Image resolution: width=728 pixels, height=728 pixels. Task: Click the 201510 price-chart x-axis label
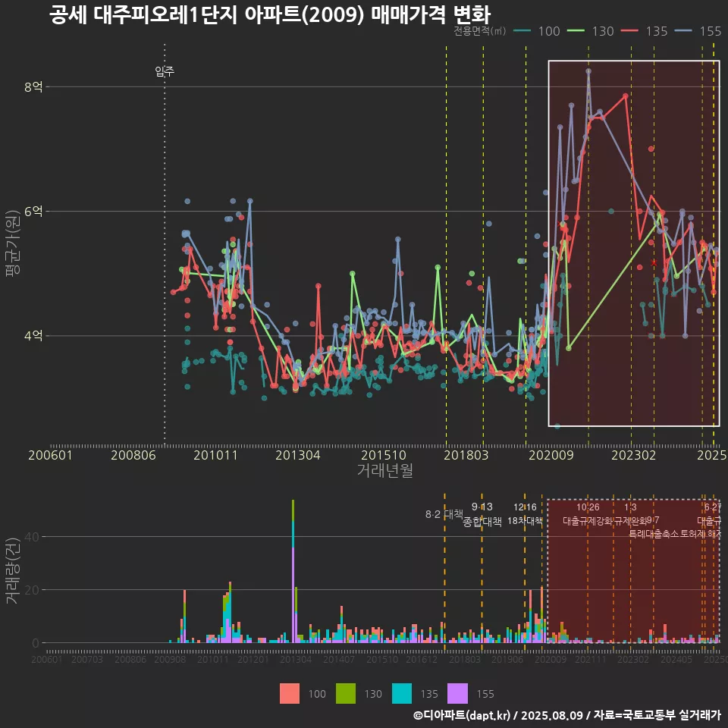(384, 455)
